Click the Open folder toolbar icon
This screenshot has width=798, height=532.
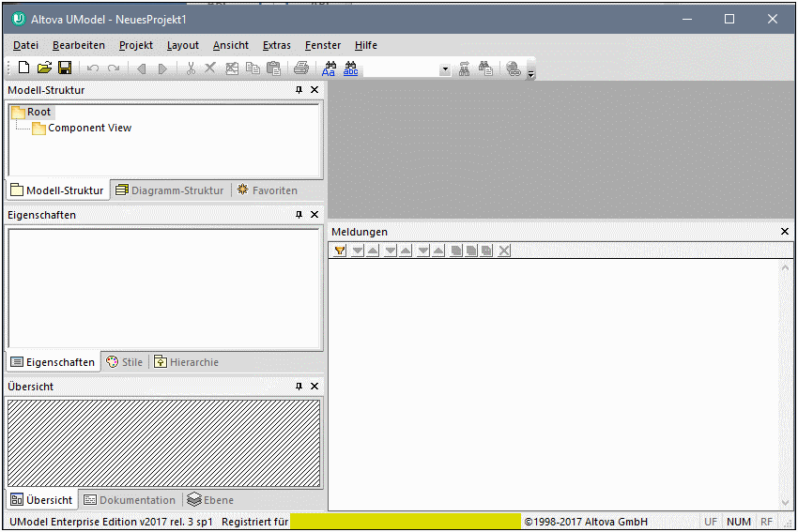[x=44, y=68]
